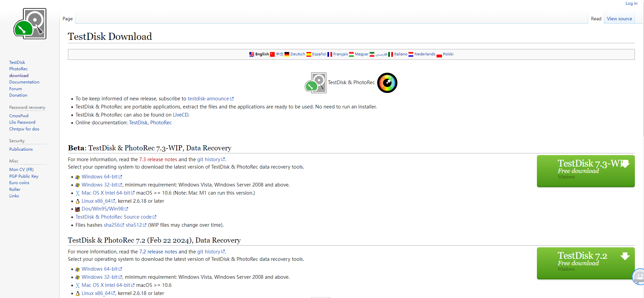Open the Page tab
Screen dimensions: 644x298
click(x=68, y=19)
